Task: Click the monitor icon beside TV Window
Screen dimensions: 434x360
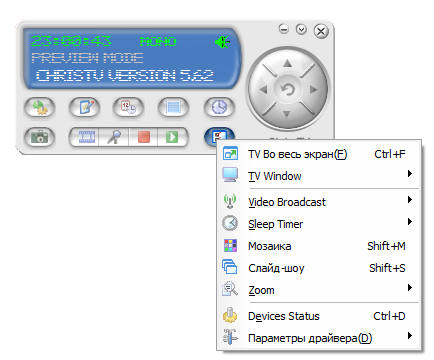Action: point(230,175)
